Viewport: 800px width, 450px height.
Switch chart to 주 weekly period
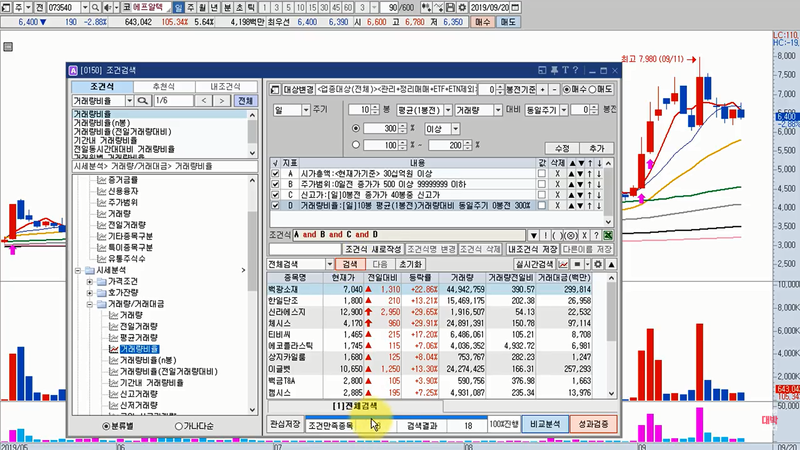[x=190, y=8]
